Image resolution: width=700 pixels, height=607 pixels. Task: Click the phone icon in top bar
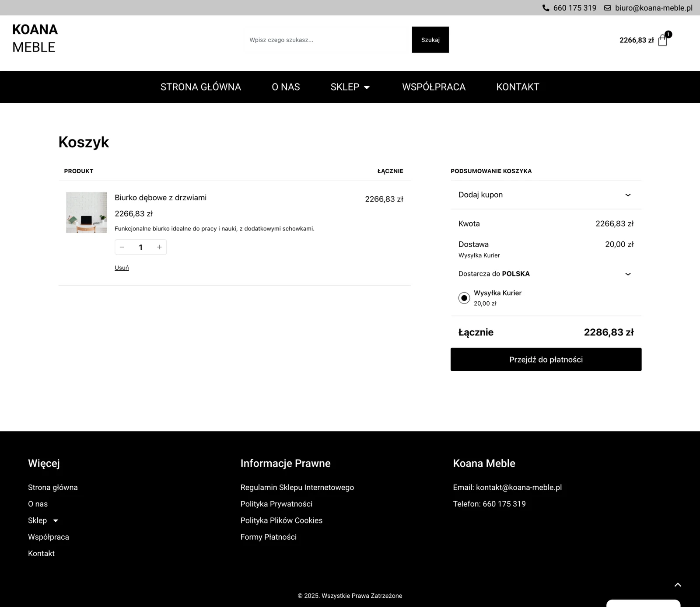(x=546, y=8)
